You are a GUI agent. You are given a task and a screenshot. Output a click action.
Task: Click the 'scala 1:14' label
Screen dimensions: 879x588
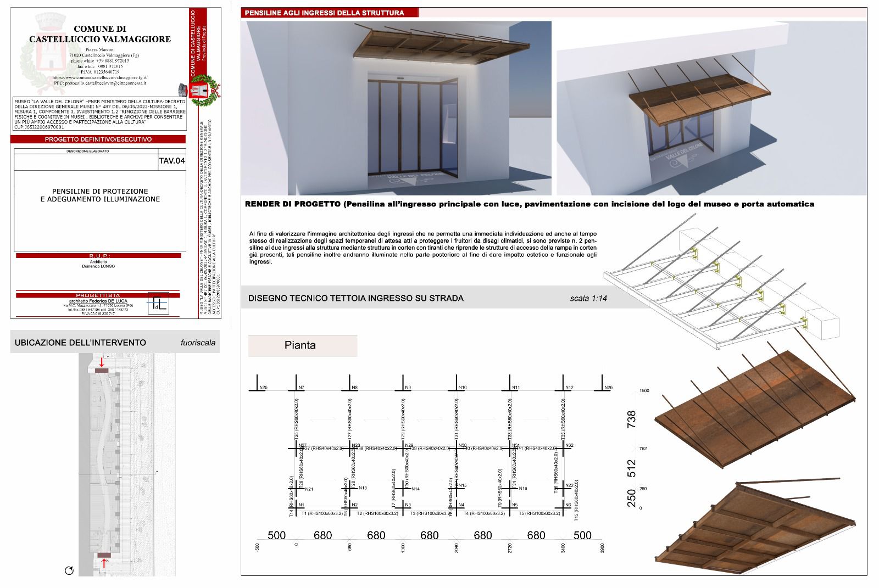tap(588, 299)
